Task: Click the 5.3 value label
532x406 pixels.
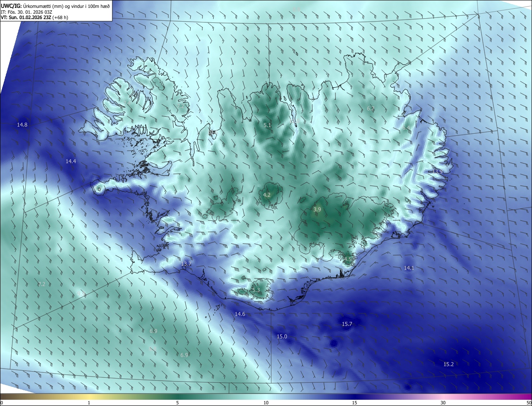Action: (256, 290)
